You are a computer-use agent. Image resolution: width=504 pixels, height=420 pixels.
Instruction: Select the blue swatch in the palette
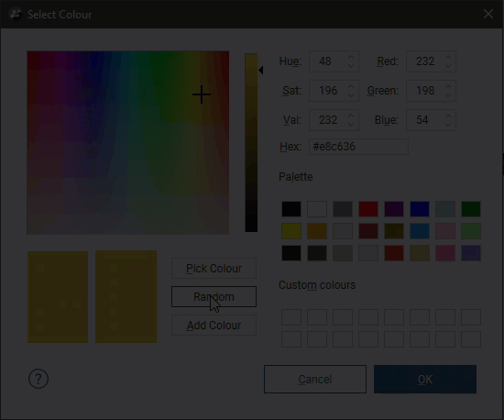(420, 209)
